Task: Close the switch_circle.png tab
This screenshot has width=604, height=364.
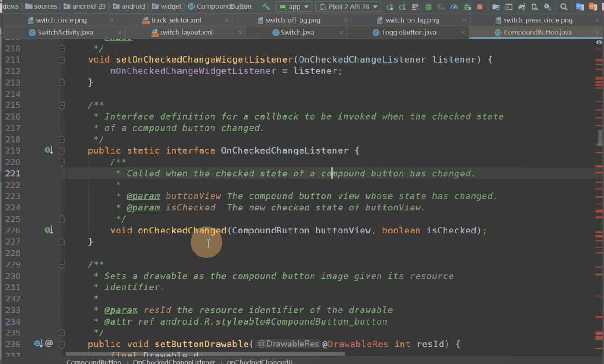Action: [112, 20]
